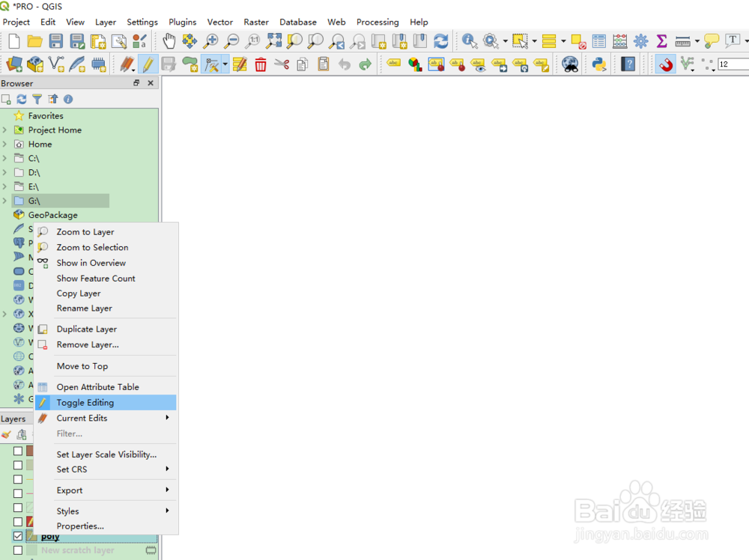Expand the Project Home tree node

[4, 130]
